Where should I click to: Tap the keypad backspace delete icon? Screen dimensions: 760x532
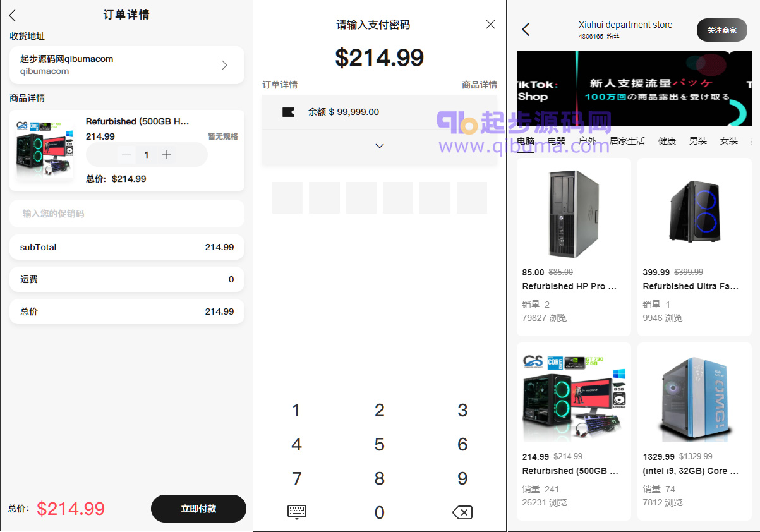[x=462, y=512]
